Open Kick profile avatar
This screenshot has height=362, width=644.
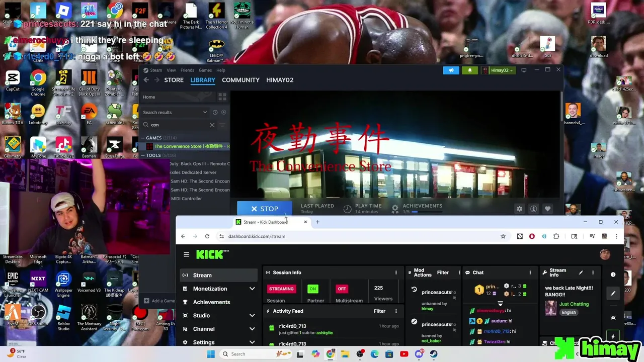point(605,254)
